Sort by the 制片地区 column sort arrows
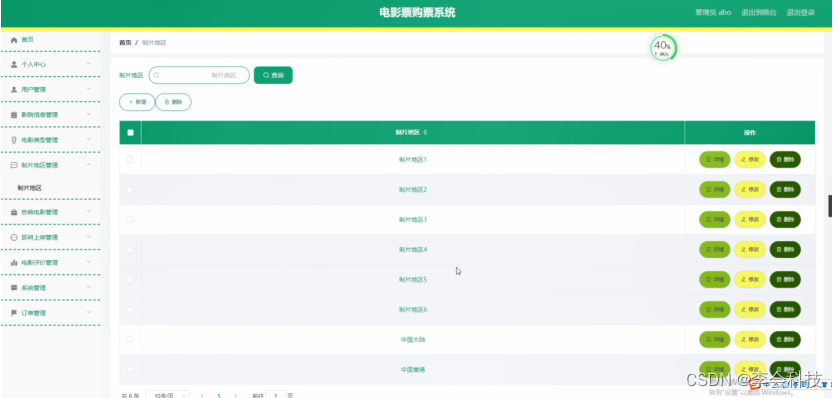838x398 pixels. pos(425,132)
